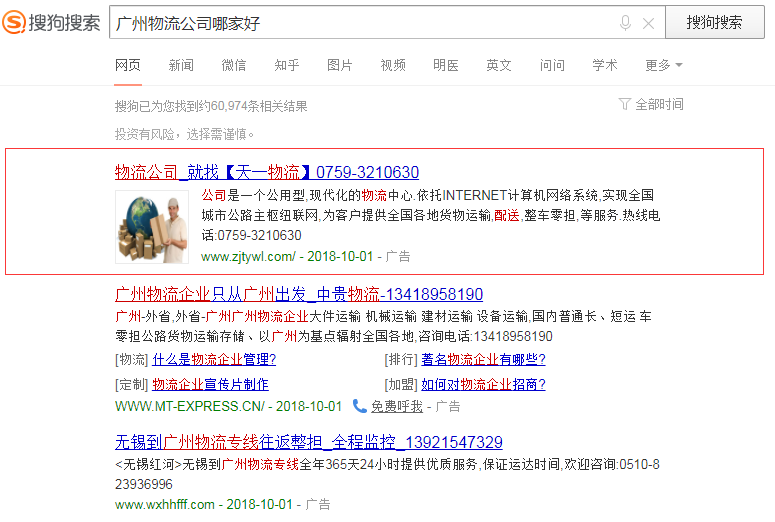
Task: Click the 免费呼我 link
Action: (397, 406)
